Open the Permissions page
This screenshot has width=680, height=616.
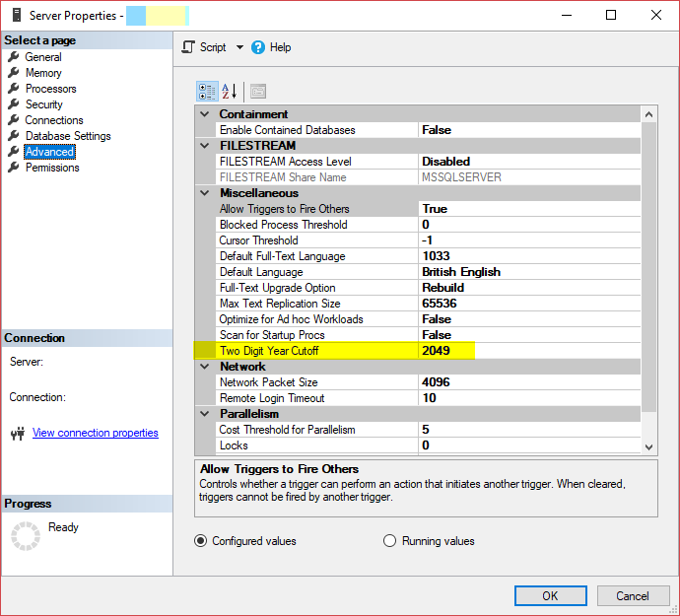click(x=52, y=168)
